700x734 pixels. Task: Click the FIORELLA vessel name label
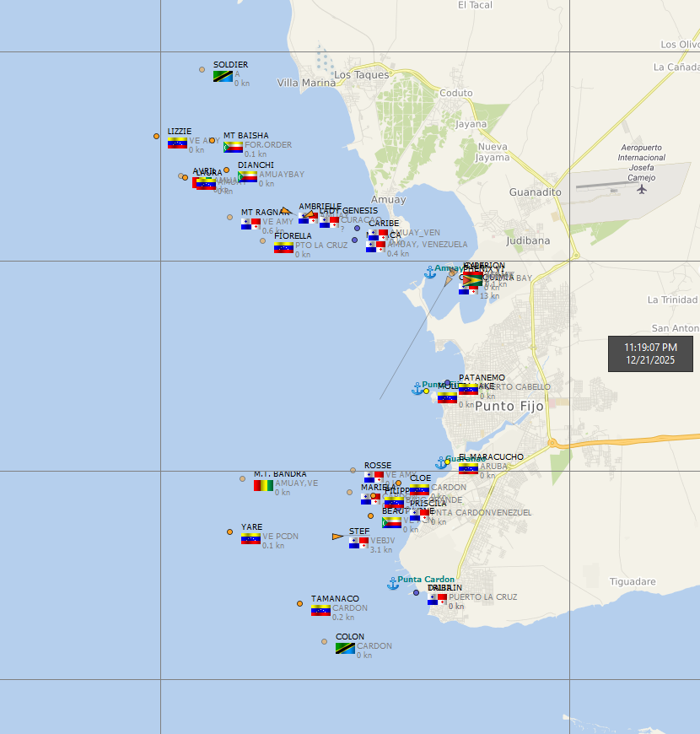pos(293,236)
